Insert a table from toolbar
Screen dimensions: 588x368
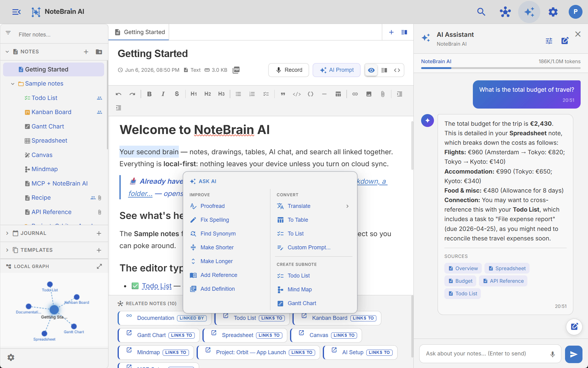pos(338,94)
